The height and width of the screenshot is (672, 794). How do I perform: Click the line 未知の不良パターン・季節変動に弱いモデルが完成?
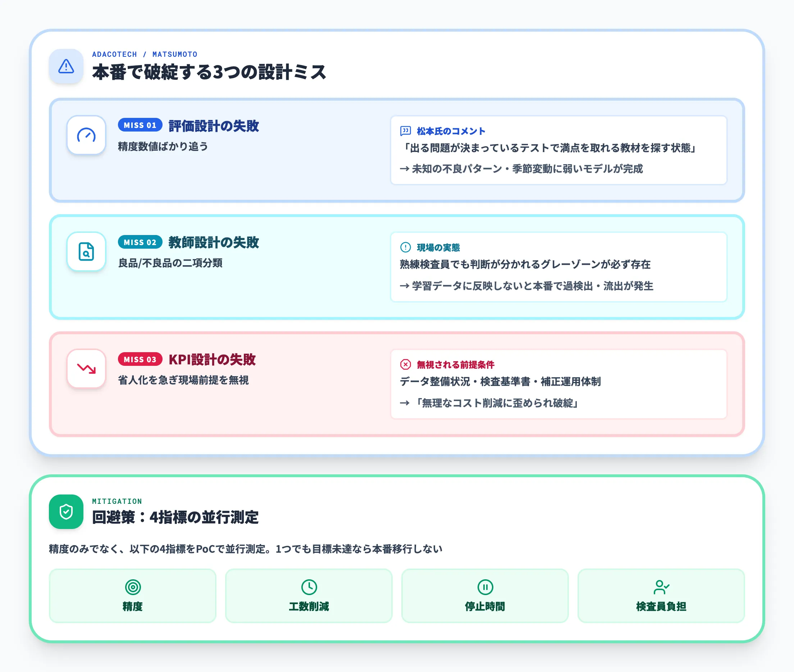coord(521,169)
